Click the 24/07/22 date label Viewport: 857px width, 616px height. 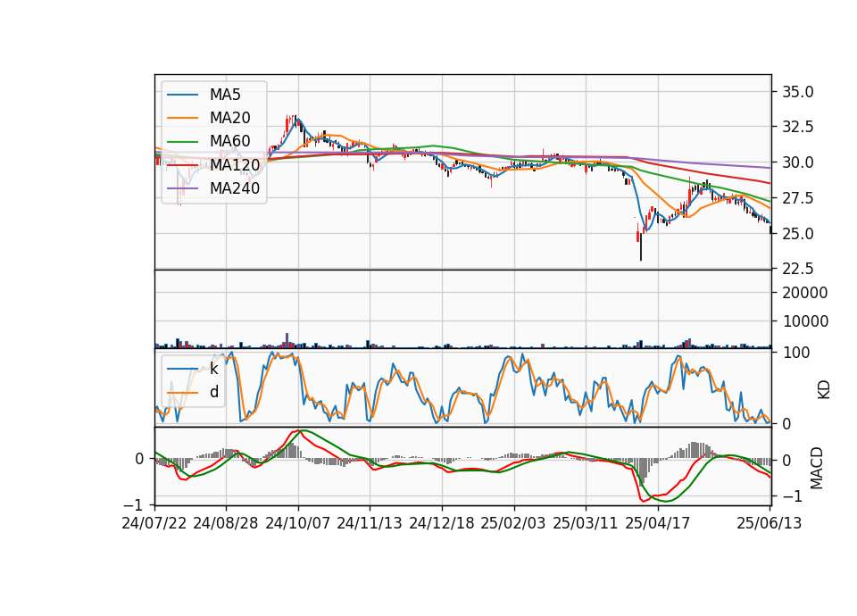pyautogui.click(x=154, y=523)
